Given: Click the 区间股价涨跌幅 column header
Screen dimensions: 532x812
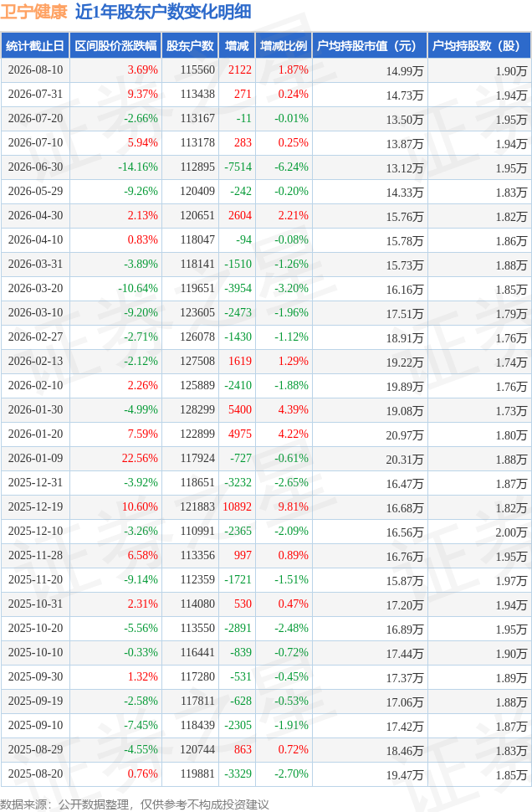Looking at the screenshot, I should [x=115, y=46].
